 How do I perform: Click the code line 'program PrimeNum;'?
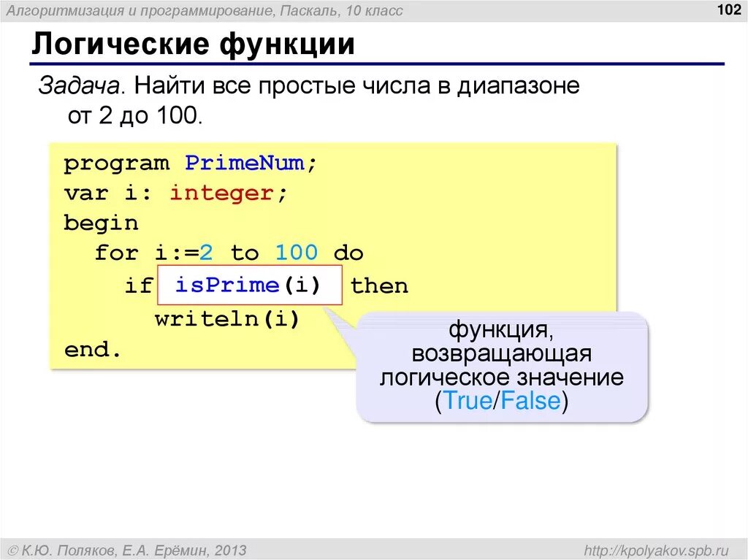coord(190,164)
